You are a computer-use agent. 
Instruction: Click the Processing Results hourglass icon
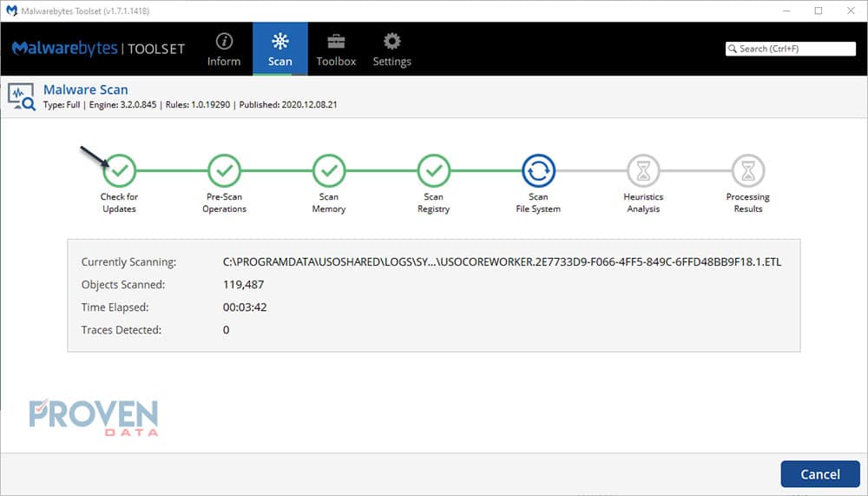[748, 171]
